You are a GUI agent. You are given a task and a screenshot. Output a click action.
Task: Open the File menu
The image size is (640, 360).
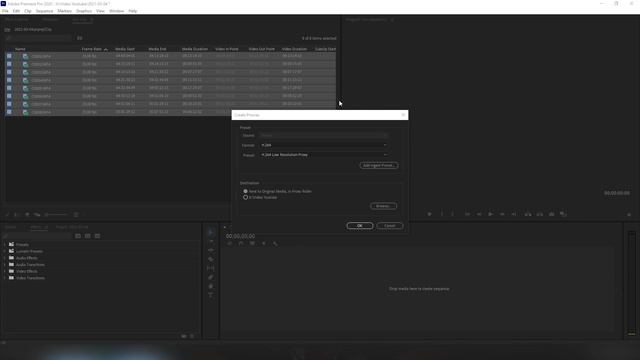coord(5,11)
